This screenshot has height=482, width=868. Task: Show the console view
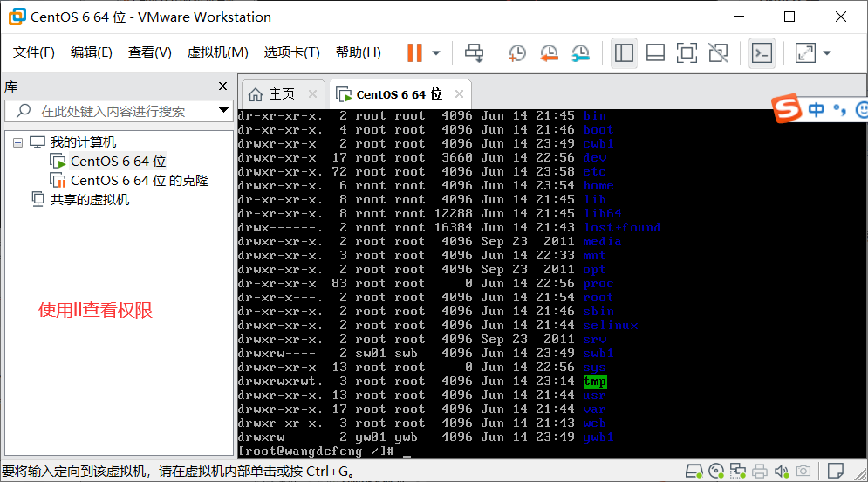(762, 53)
